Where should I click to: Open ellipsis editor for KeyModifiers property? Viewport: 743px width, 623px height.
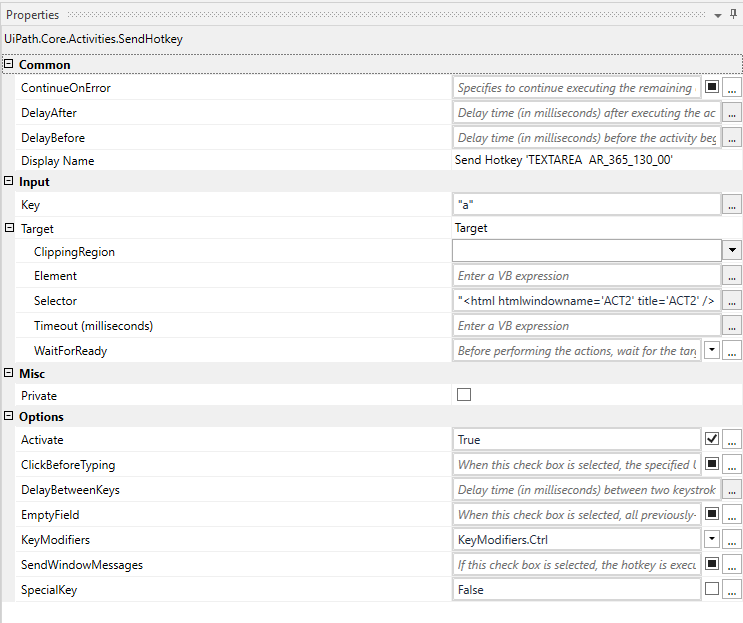click(x=732, y=540)
